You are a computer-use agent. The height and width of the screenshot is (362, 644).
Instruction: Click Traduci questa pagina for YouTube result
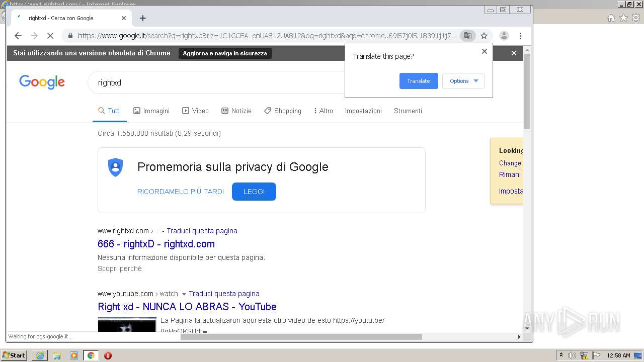224,294
